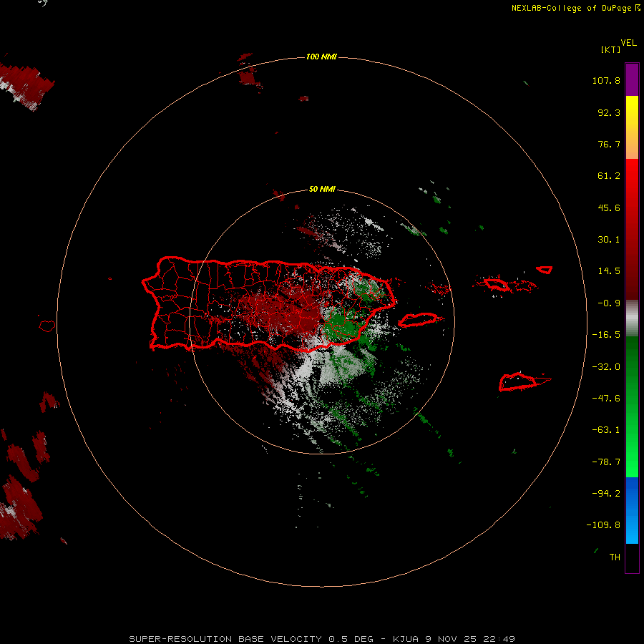This screenshot has height=644, width=644.
Task: Click the [KT] units label
Action: pyautogui.click(x=611, y=49)
